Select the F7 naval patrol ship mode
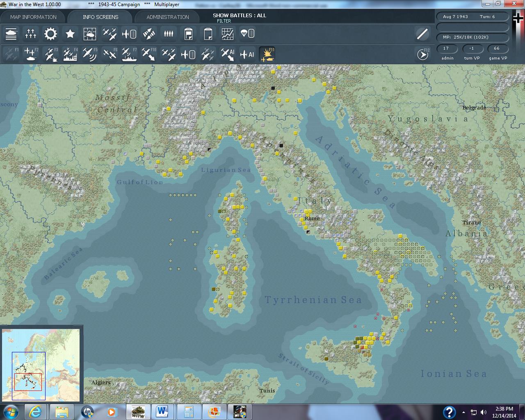Screen dimensions: 525x420 coord(129,54)
